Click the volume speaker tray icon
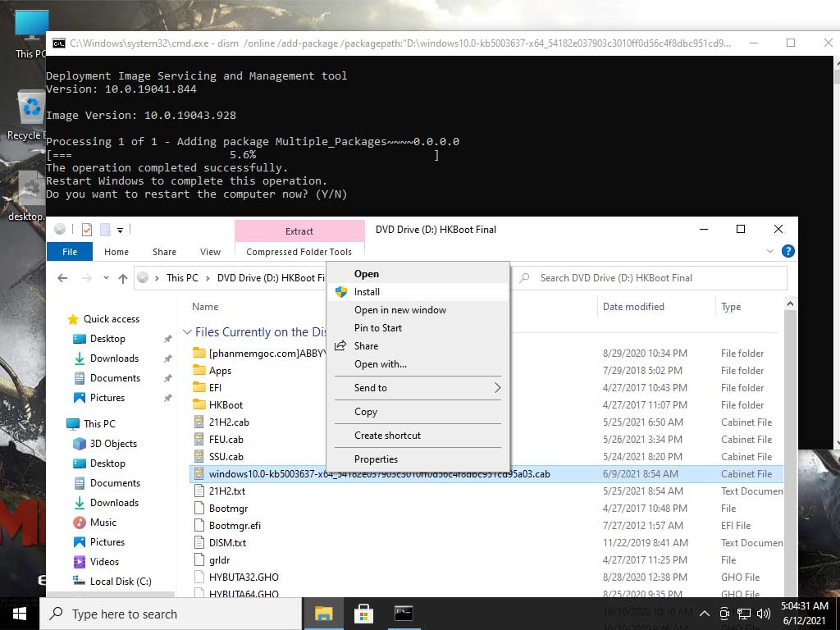 (764, 614)
